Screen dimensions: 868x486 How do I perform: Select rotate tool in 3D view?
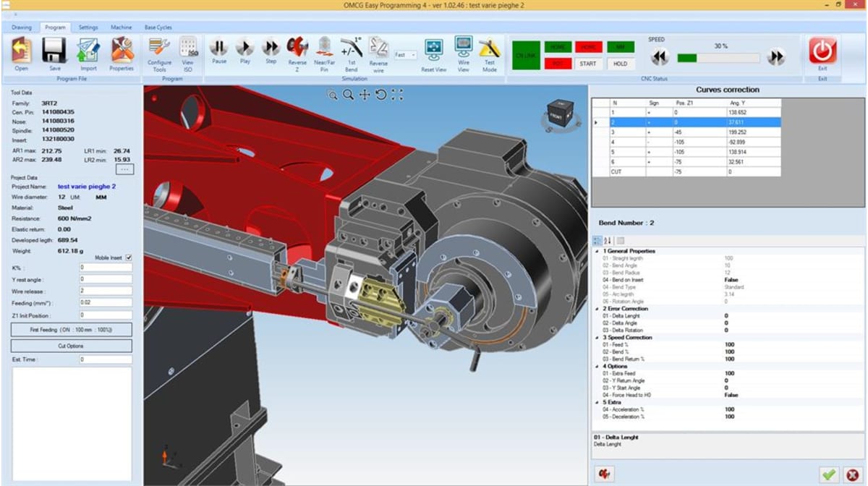(x=380, y=95)
